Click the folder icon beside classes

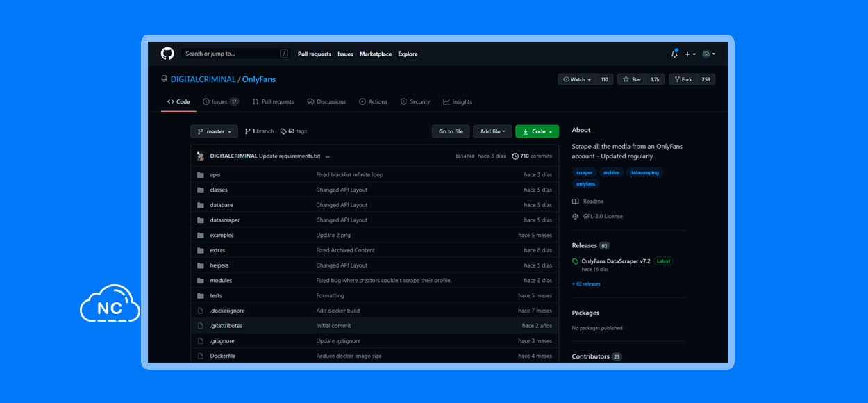click(200, 190)
